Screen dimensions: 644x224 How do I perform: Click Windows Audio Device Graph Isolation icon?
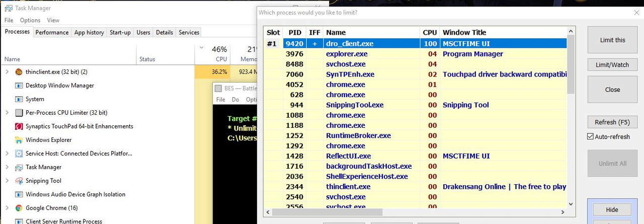(x=19, y=194)
